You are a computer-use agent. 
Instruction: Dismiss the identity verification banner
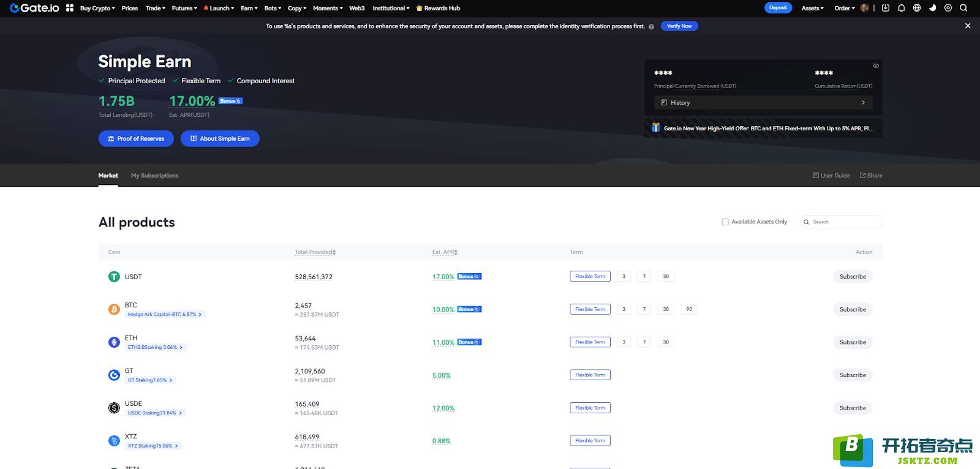(x=968, y=26)
